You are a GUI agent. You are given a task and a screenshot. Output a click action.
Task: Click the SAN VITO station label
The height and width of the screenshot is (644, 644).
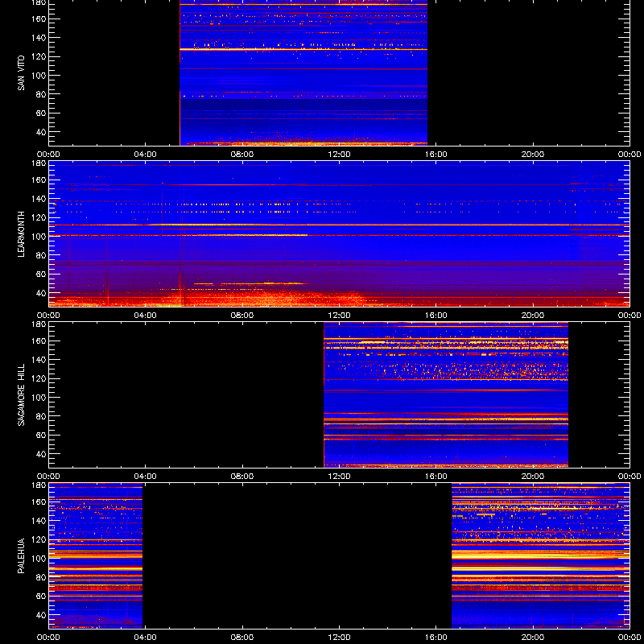pyautogui.click(x=21, y=73)
